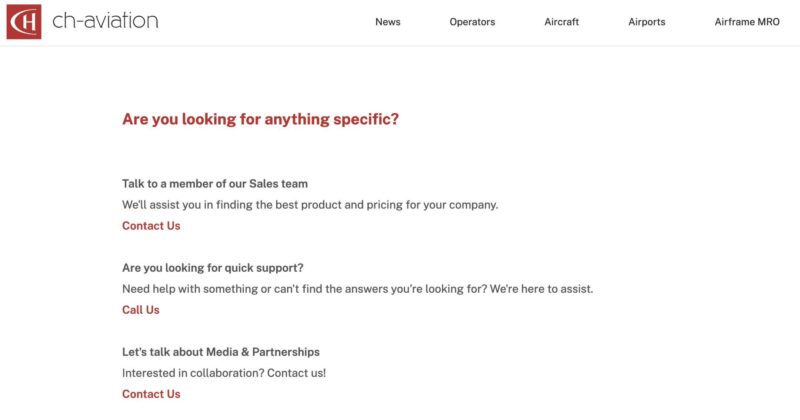Click the 'We'll assist you in finding' description
The image size is (800, 420).
(310, 205)
